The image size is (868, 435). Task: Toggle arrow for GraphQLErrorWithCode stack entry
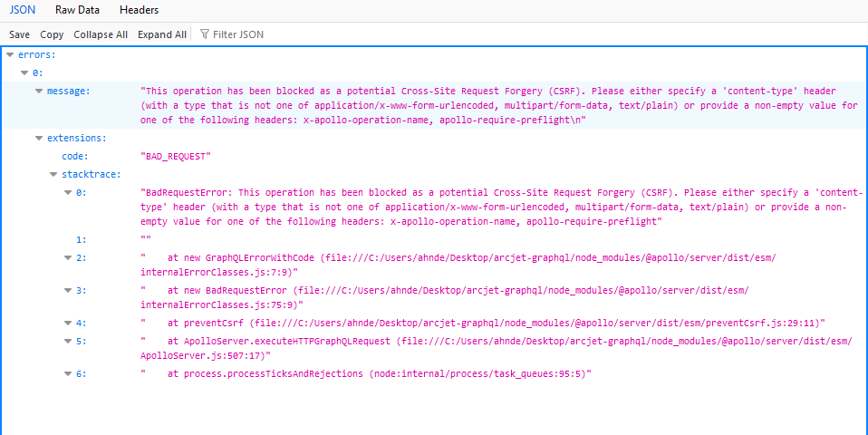68,258
